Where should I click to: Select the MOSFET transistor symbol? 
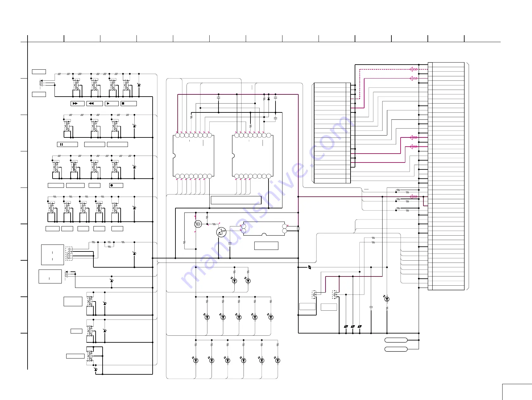pyautogui.click(x=198, y=224)
